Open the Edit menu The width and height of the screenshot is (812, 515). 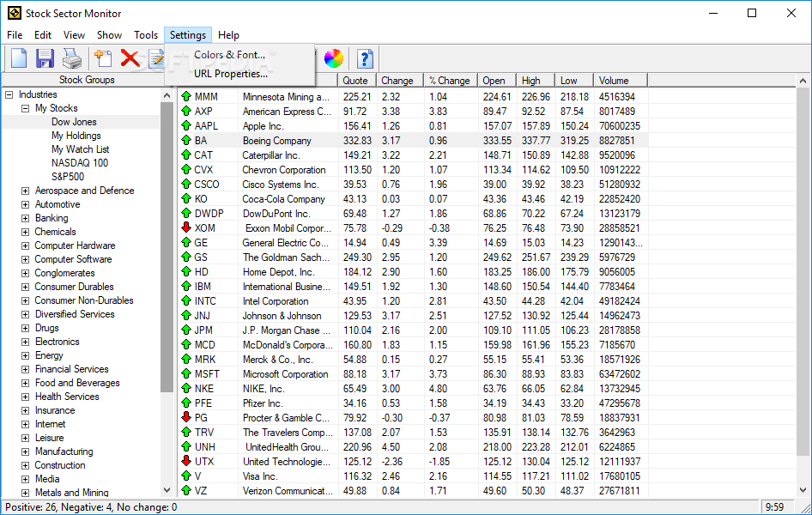[43, 35]
